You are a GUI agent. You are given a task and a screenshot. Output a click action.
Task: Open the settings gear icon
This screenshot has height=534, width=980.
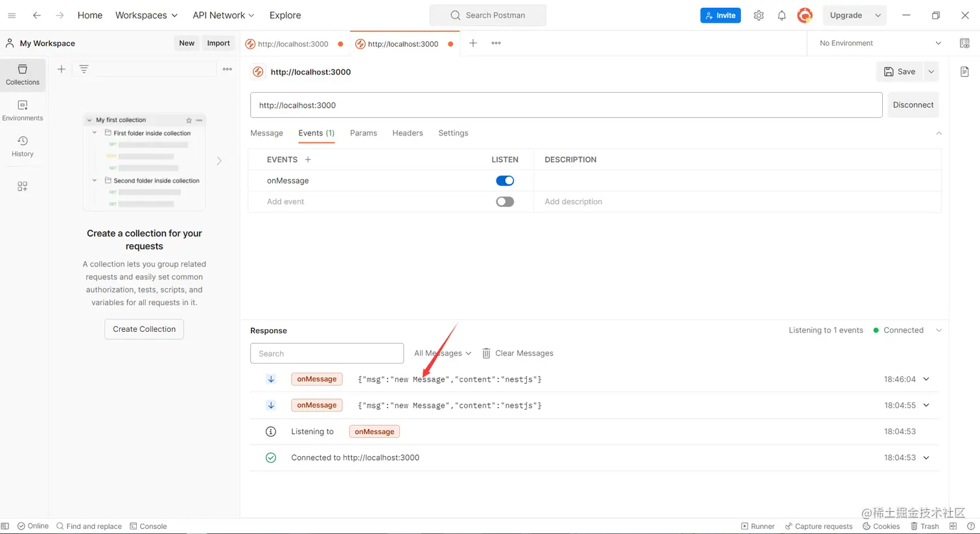[758, 16]
